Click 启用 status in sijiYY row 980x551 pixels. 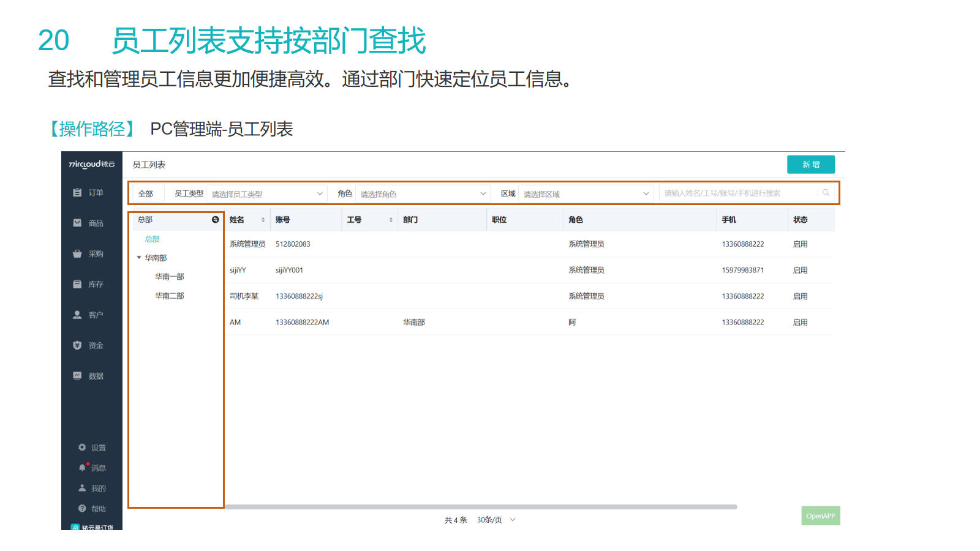801,270
